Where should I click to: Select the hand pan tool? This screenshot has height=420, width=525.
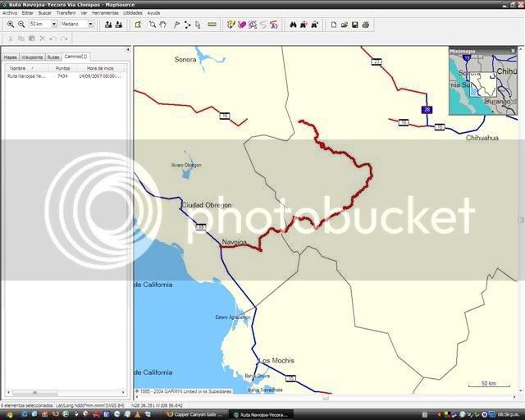163,25
